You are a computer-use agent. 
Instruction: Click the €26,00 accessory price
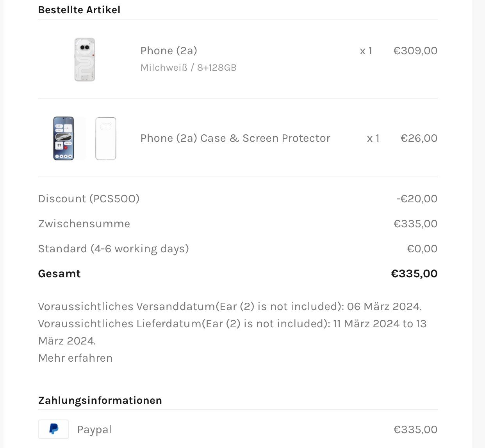click(419, 138)
